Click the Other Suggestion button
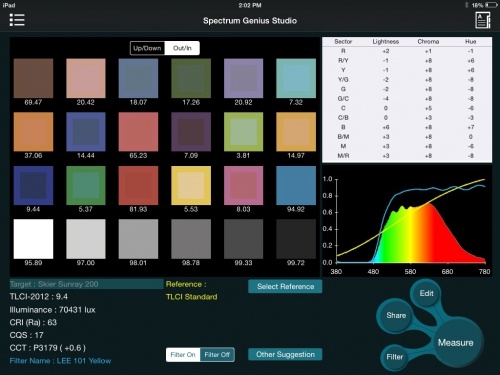500x375 pixels. (285, 354)
